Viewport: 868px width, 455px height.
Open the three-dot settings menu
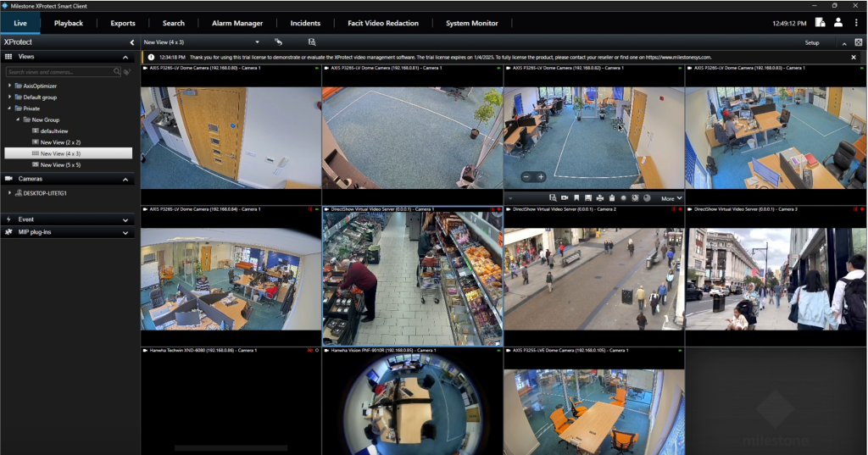tap(856, 23)
